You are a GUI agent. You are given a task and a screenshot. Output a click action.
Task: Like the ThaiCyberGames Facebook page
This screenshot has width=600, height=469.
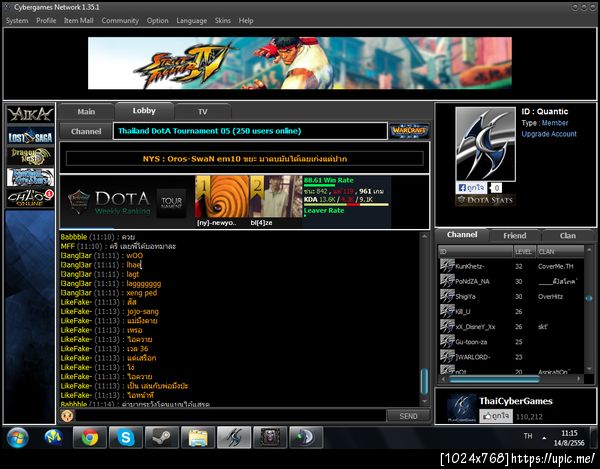coord(496,416)
